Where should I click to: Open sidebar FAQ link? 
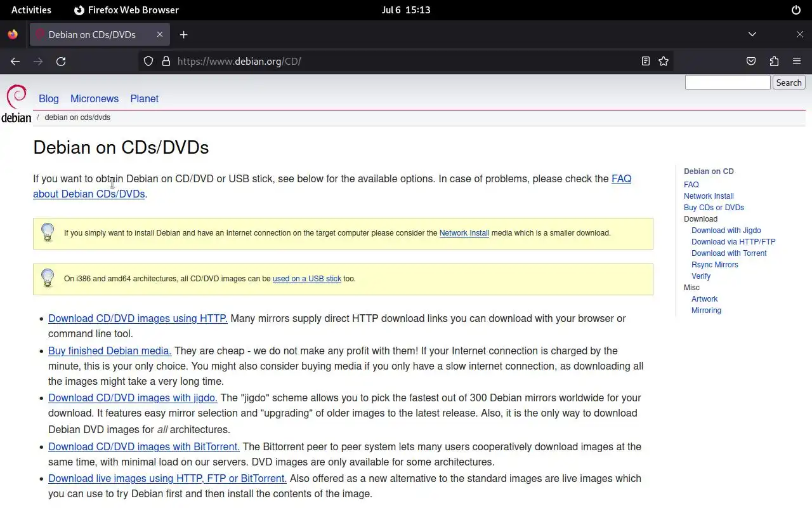(x=691, y=185)
